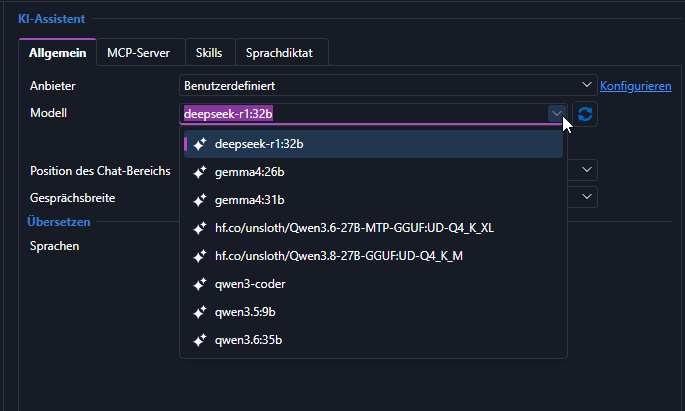The height and width of the screenshot is (411, 685).
Task: Click the sparkle icon beside qwen3-coder
Action: point(200,284)
